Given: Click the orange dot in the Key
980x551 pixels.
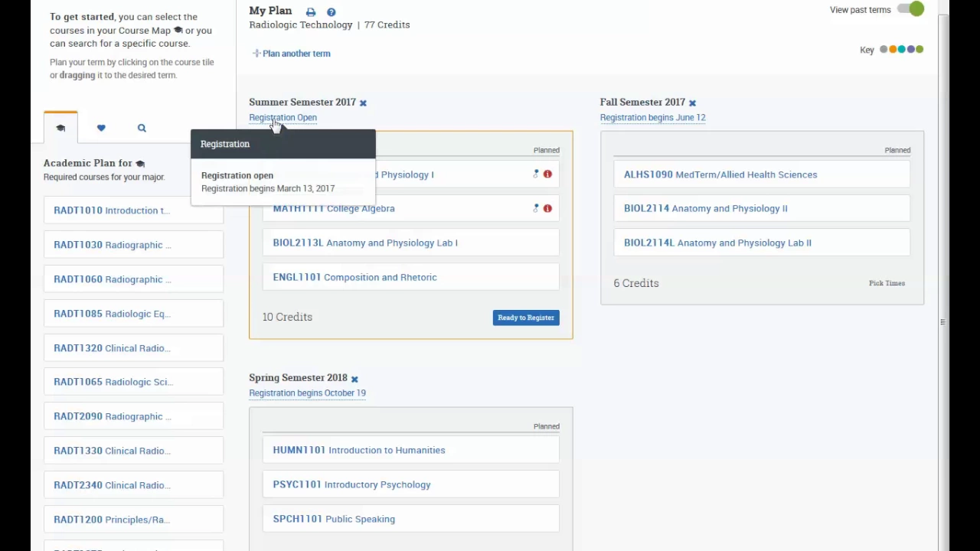Looking at the screenshot, I should pos(893,50).
